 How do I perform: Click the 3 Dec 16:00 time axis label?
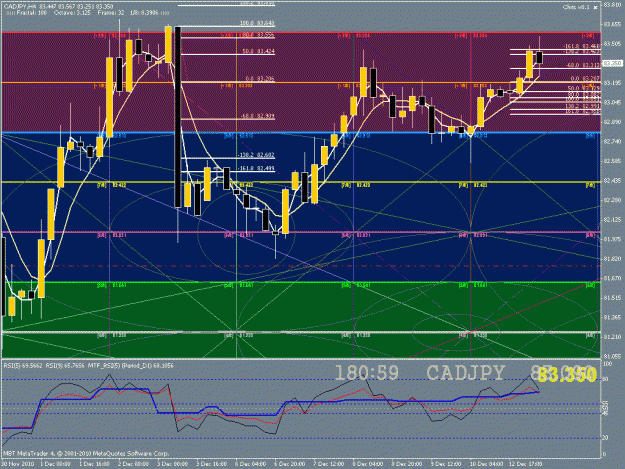pyautogui.click(x=211, y=464)
